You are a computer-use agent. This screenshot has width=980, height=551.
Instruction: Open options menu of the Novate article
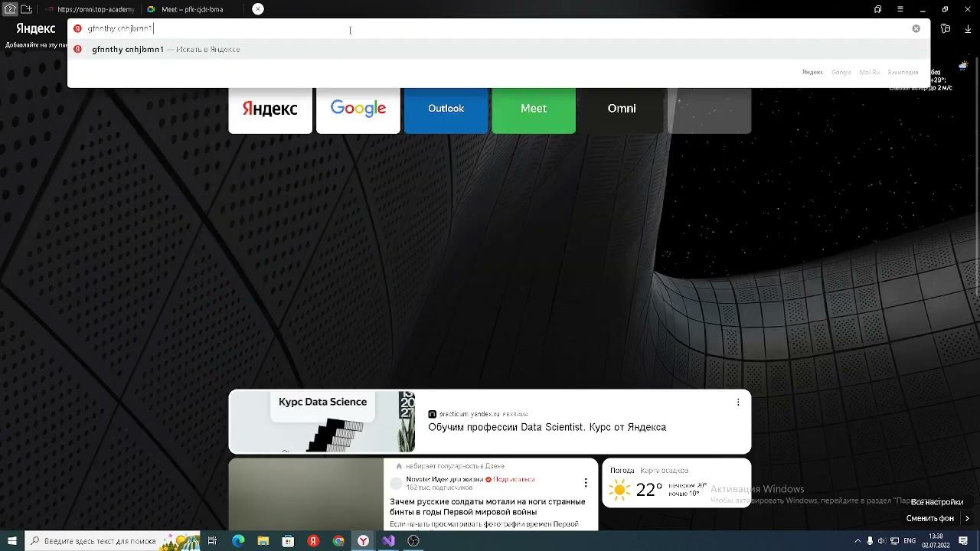586,483
